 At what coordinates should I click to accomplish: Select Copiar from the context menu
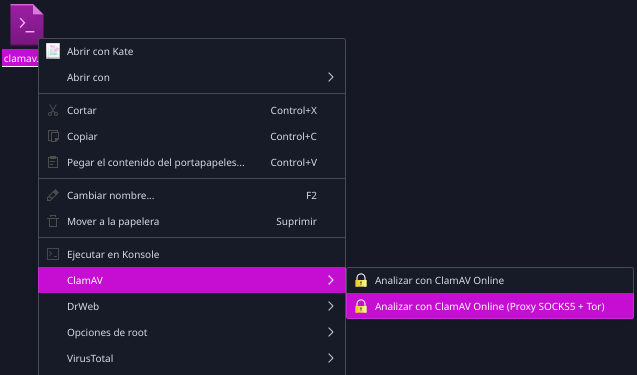click(192, 136)
